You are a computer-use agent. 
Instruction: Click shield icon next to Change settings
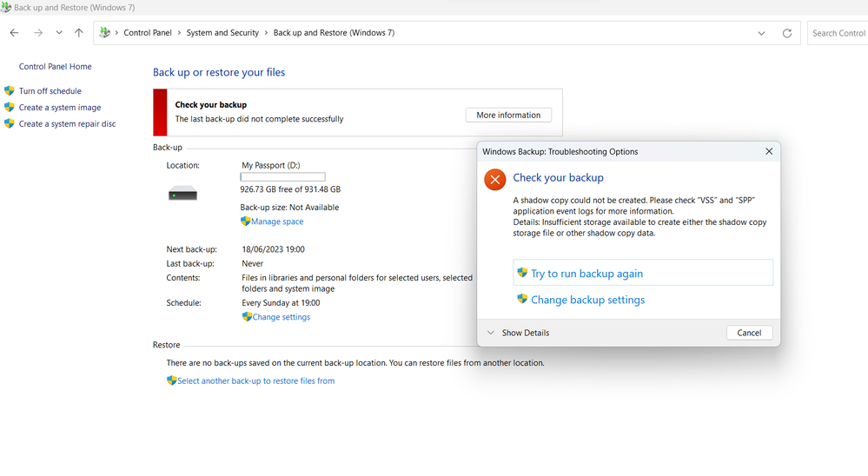coord(247,316)
